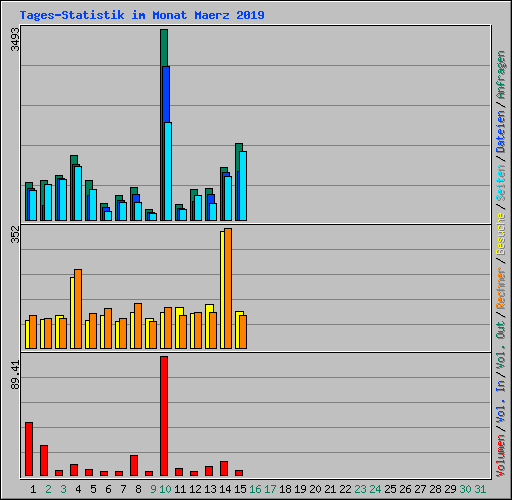Screen dimensions: 512x500
Task: Click the 'Volumen' legend label
Action: pos(501,455)
